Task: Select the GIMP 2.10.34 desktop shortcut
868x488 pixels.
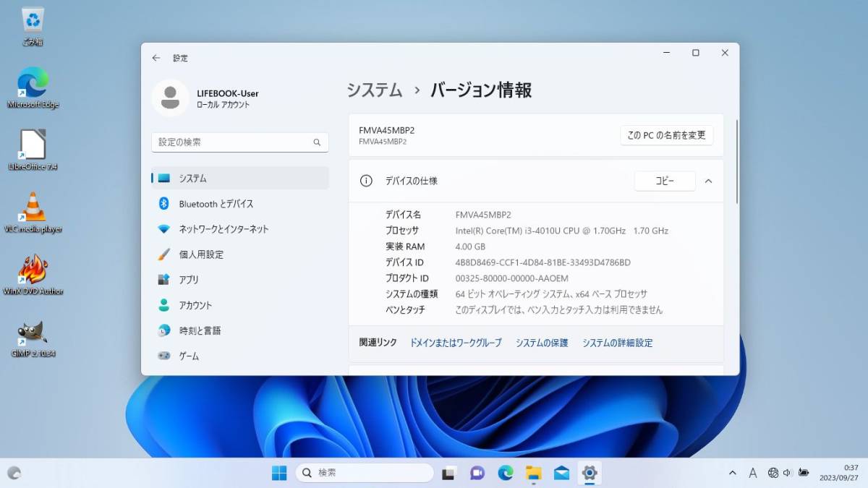Action: (x=33, y=338)
